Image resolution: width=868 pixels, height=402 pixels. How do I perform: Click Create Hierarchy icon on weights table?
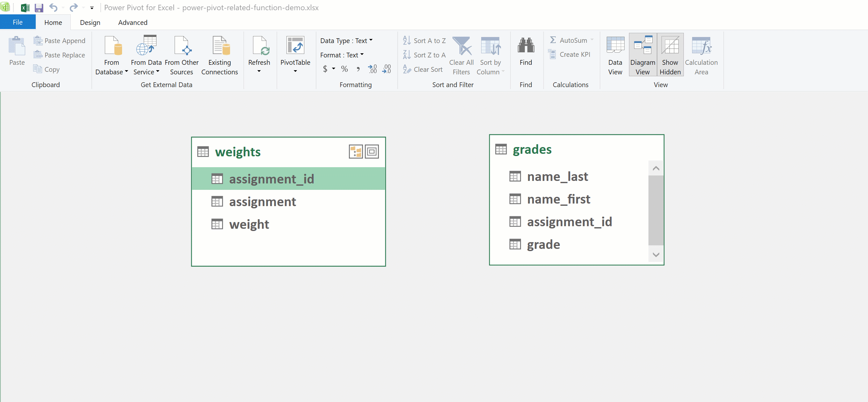coord(356,152)
